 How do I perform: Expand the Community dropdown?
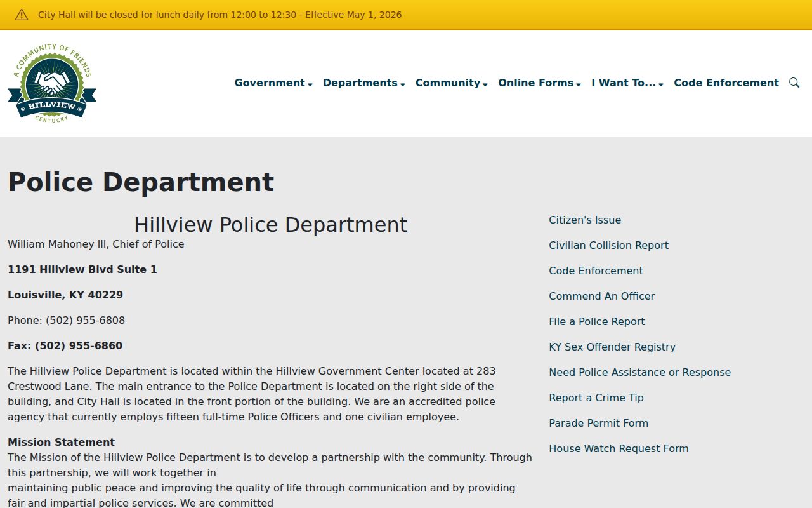point(452,83)
